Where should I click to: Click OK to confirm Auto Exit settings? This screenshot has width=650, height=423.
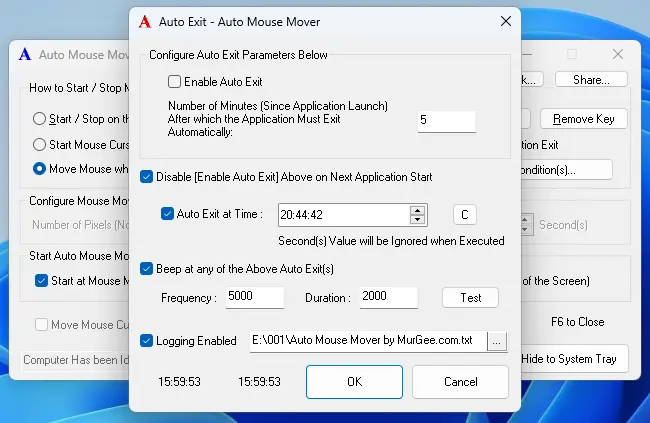click(x=354, y=382)
